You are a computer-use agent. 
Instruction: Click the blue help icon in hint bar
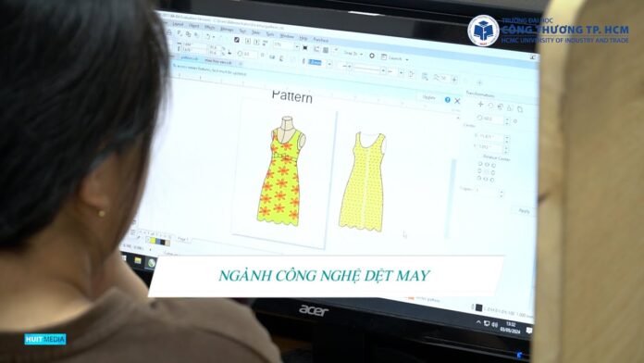[x=447, y=99]
